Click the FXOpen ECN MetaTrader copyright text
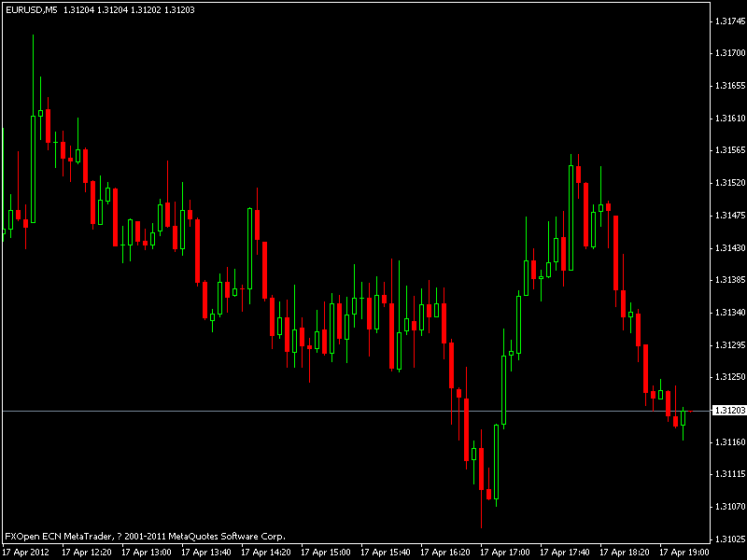Viewport: 747px width, 560px height. tap(145, 537)
